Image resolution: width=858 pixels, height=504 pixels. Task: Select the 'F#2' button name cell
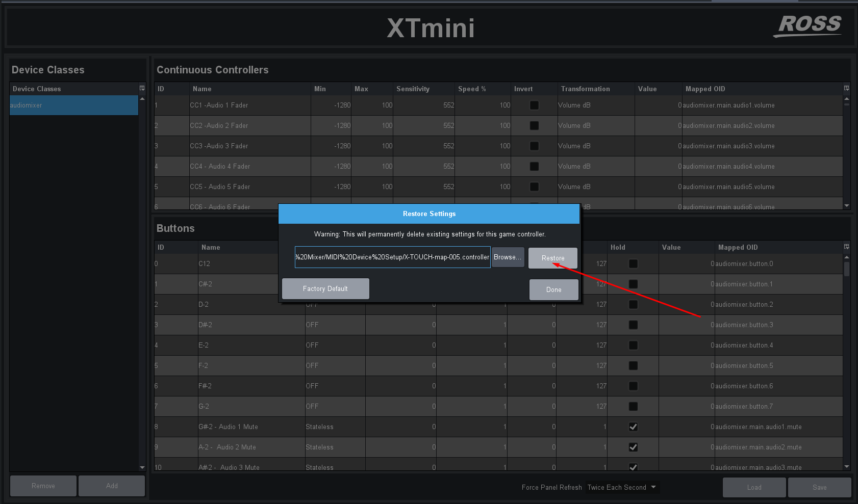coord(250,386)
